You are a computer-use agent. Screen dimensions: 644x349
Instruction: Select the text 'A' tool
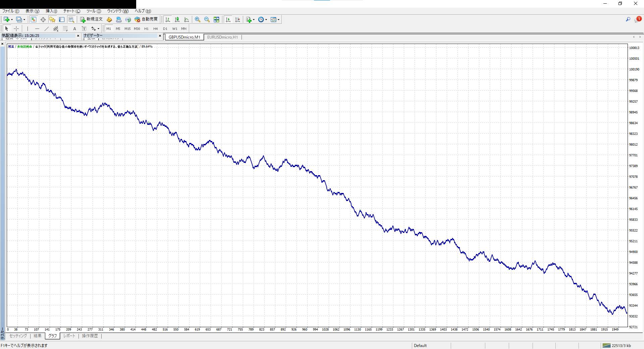[x=75, y=29]
